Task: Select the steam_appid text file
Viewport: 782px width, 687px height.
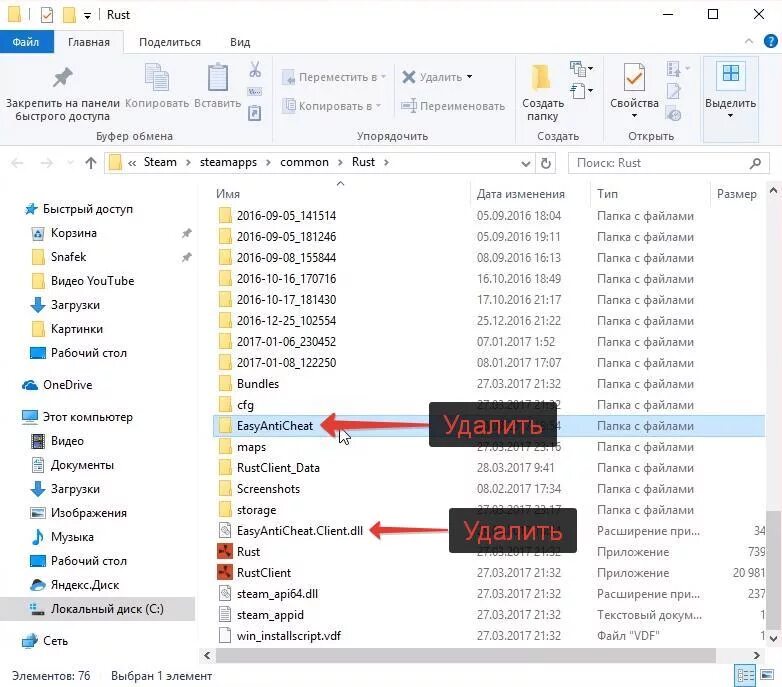Action: point(270,615)
